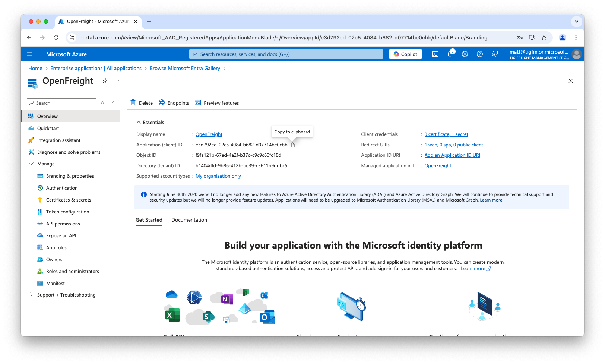Image resolution: width=605 pixels, height=364 pixels.
Task: Open Endpoints from the command bar
Action: coord(174,103)
